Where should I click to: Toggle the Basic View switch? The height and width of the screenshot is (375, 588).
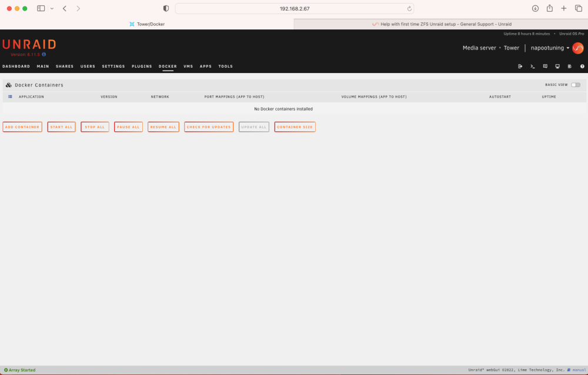coord(576,85)
